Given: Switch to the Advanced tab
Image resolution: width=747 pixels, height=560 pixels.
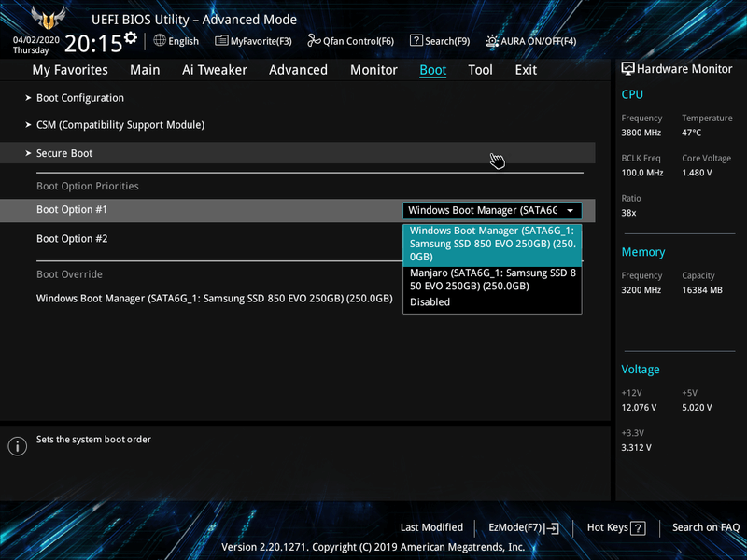Looking at the screenshot, I should tap(298, 70).
